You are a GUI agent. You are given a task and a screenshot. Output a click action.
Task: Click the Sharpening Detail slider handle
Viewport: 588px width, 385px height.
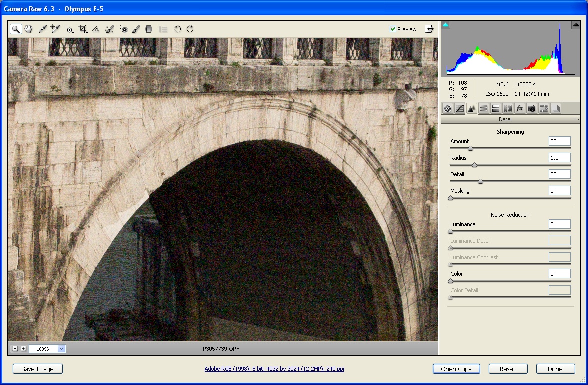tap(481, 182)
